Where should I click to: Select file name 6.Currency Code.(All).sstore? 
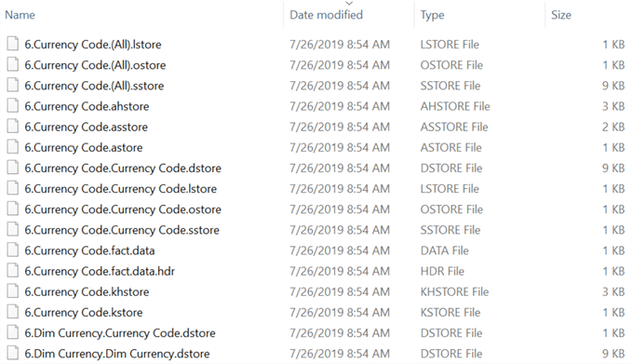tap(94, 86)
